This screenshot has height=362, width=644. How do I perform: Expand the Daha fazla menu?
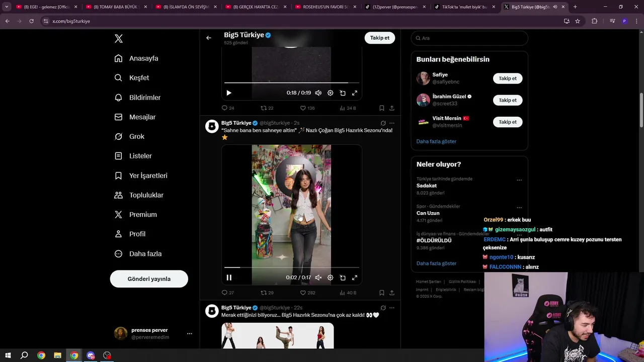tap(138, 254)
